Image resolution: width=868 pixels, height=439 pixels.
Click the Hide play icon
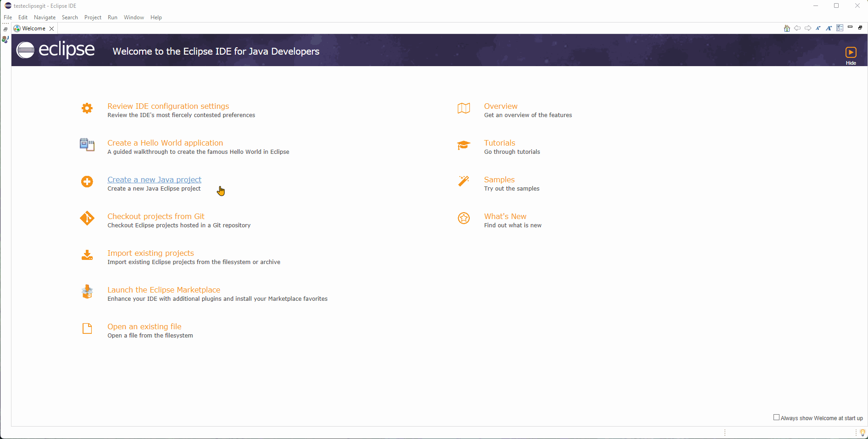(x=851, y=52)
